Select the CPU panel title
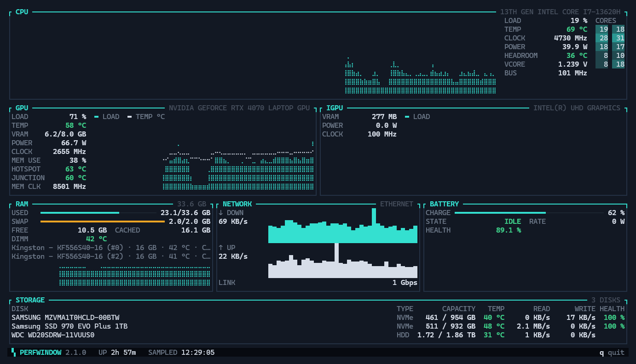The image size is (636, 364). pos(22,12)
